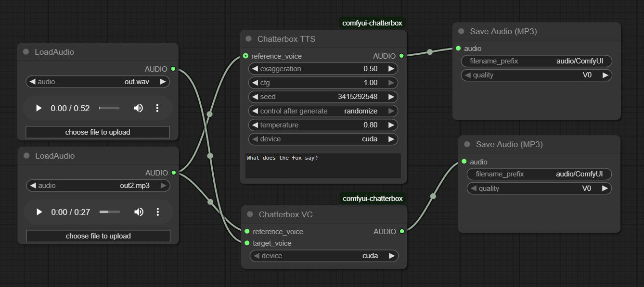Open quality dropdown in lower Save Audio node
The image size is (644, 287).
point(539,188)
